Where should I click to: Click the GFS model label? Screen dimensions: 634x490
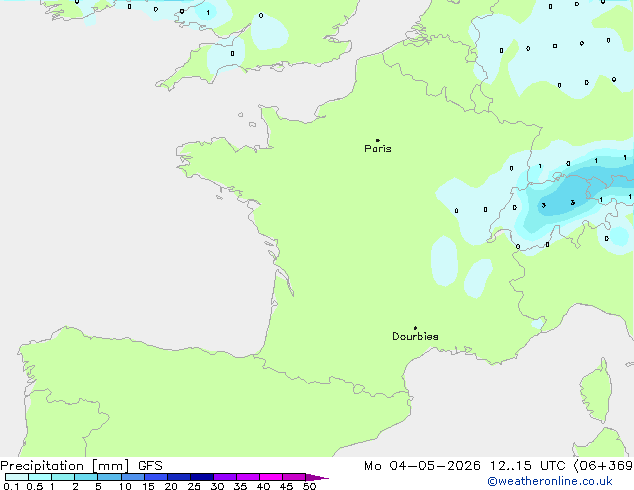150,466
